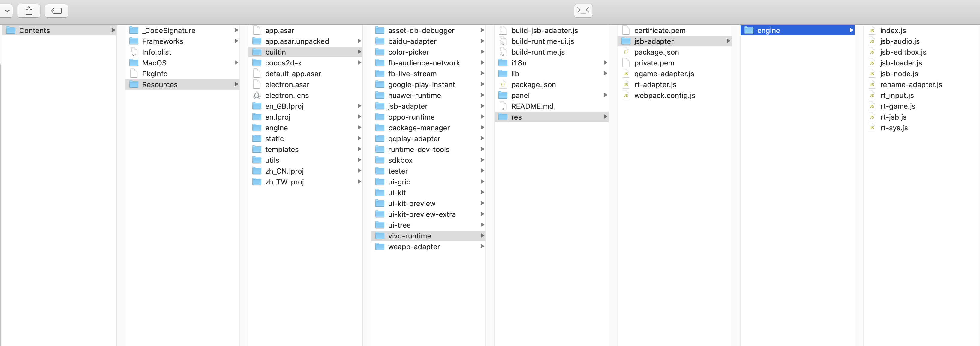Select the builtin folder
The width and height of the screenshot is (980, 346).
click(275, 52)
